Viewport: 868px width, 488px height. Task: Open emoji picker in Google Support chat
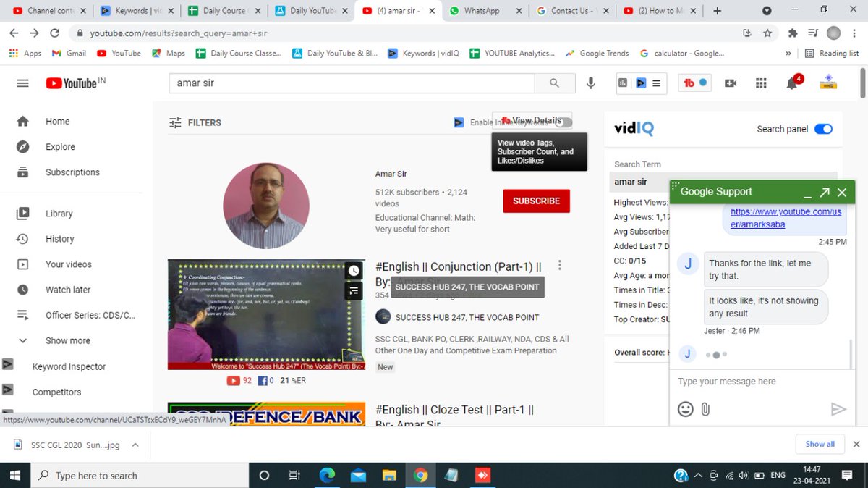685,409
